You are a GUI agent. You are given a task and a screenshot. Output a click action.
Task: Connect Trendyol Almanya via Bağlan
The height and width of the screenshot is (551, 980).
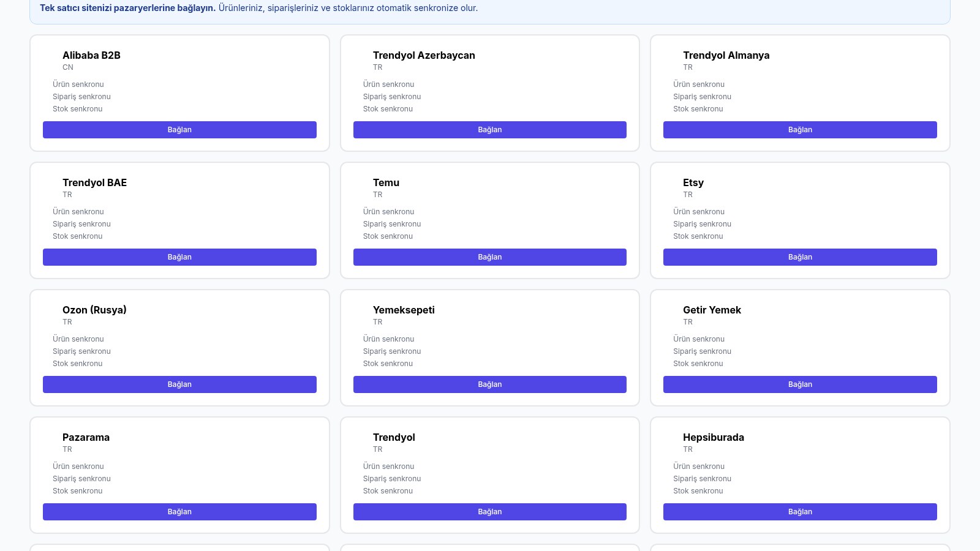tap(800, 130)
